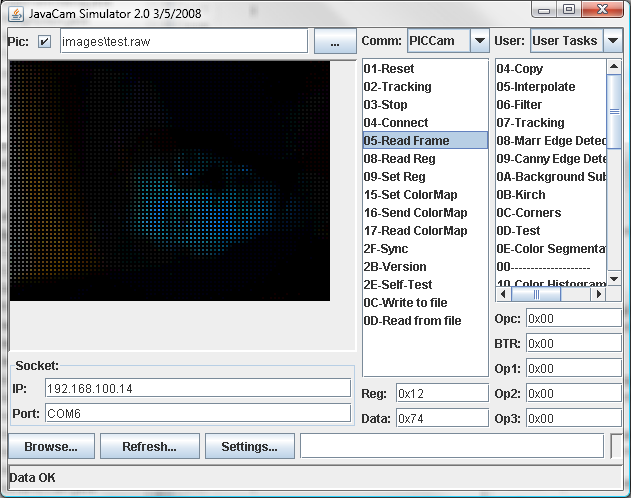
Task: Click the Op2 0x00 field
Action: coord(574,393)
